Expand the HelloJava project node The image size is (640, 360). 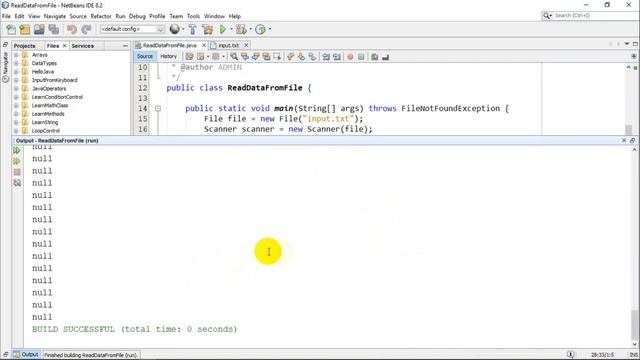[x=16, y=72]
